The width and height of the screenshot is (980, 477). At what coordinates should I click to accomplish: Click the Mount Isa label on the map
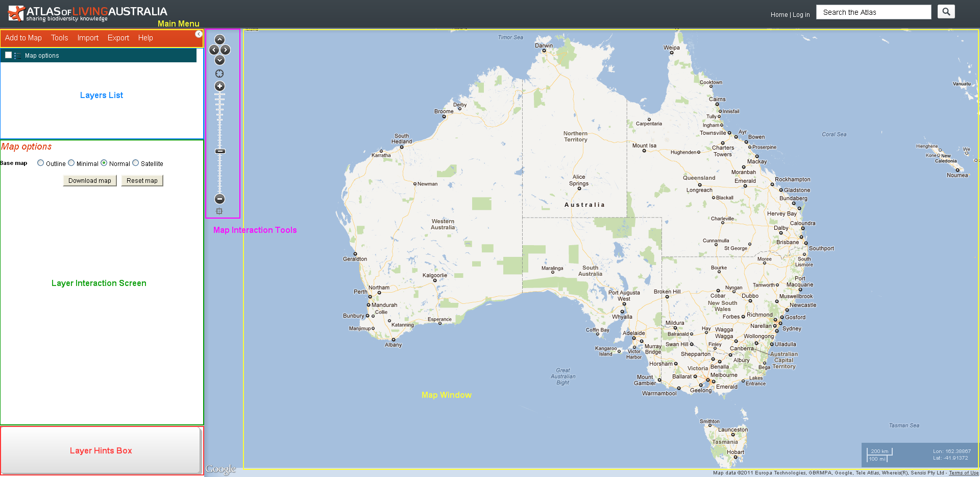[644, 146]
